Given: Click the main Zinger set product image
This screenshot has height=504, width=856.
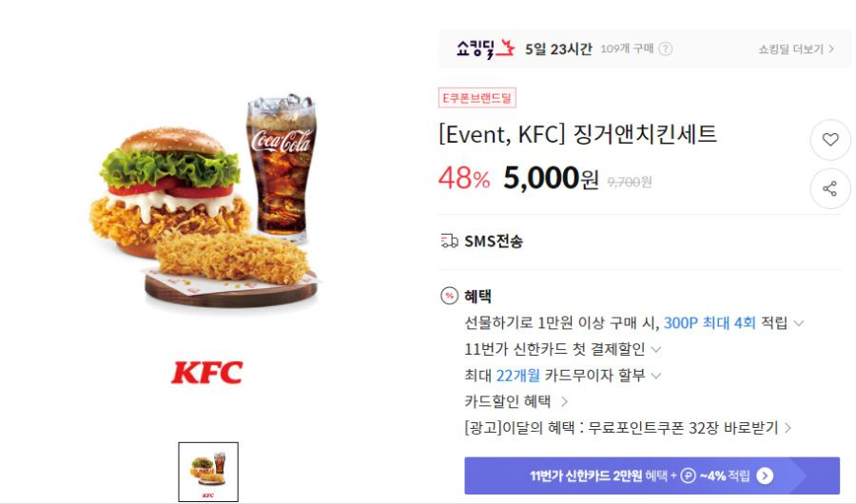Looking at the screenshot, I should tap(204, 201).
